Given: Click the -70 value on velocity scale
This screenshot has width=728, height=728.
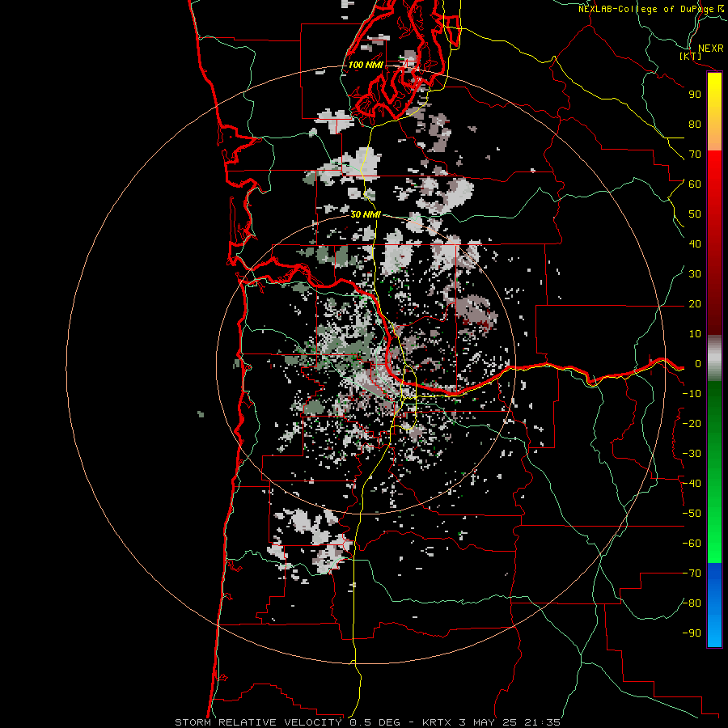Looking at the screenshot, I should (692, 574).
